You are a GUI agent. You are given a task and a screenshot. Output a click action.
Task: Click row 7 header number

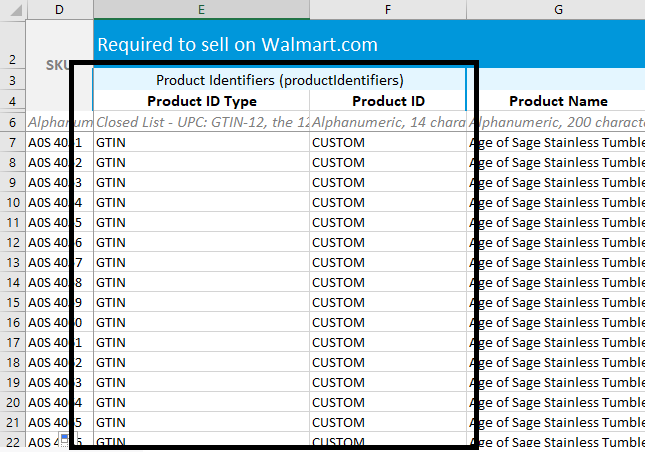coord(12,142)
